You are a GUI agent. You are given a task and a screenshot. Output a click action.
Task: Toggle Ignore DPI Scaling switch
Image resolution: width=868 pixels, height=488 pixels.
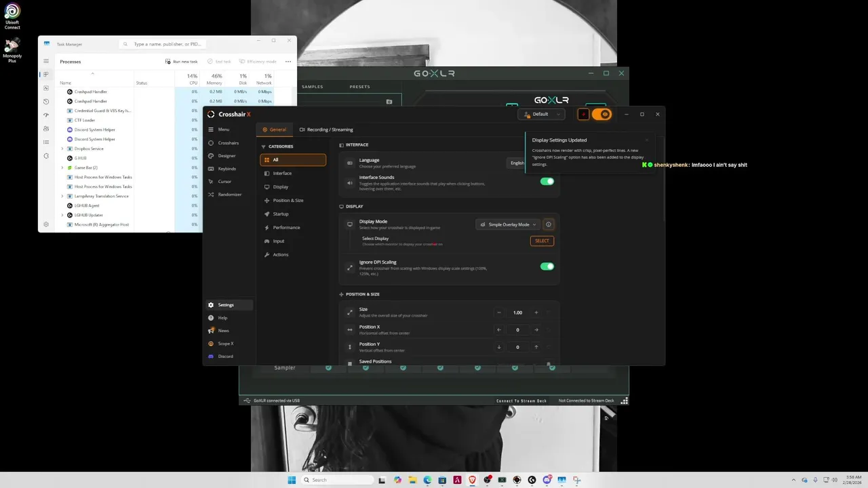point(547,266)
